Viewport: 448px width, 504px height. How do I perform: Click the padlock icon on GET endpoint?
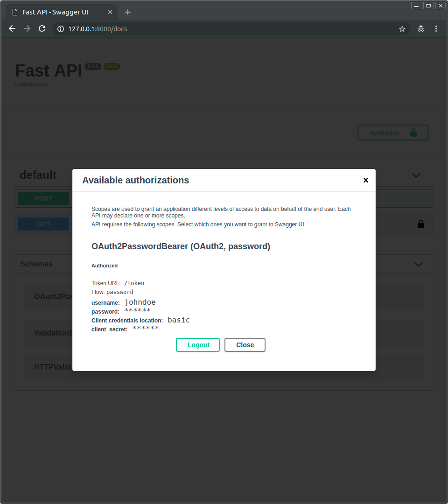(x=421, y=224)
